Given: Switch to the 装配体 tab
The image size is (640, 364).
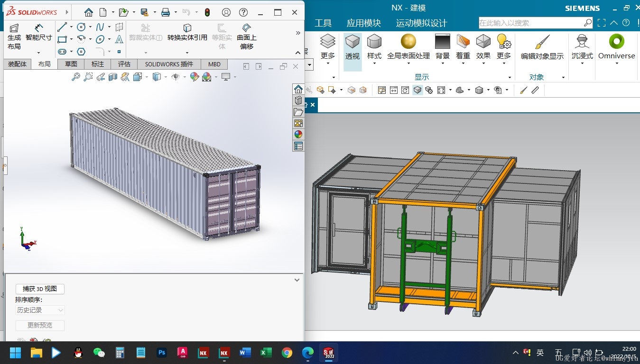Looking at the screenshot, I should [18, 64].
